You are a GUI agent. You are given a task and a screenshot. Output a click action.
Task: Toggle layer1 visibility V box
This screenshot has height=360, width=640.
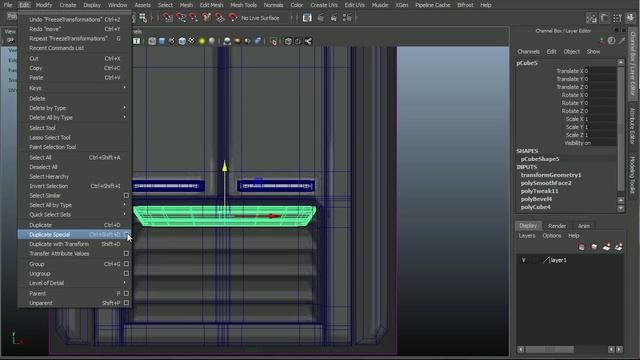coord(524,260)
